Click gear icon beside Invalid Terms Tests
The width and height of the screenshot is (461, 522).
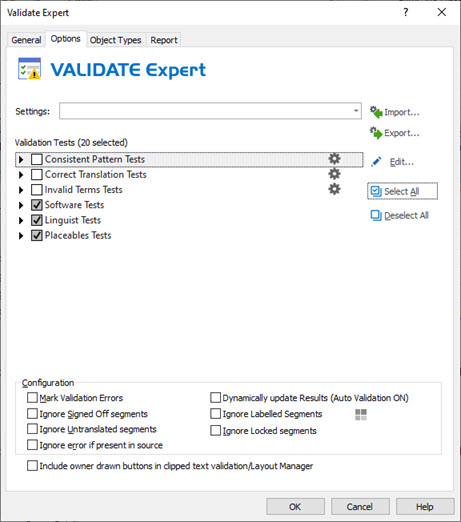point(334,189)
